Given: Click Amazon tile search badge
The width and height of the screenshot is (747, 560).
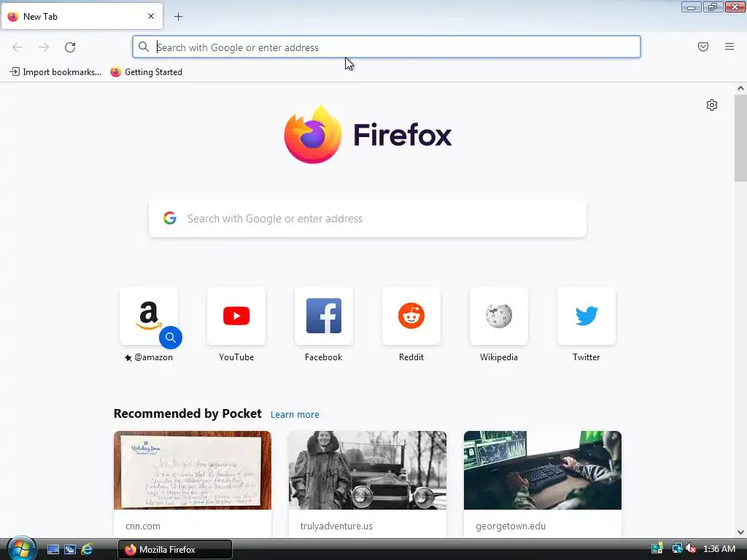Looking at the screenshot, I should (x=171, y=338).
